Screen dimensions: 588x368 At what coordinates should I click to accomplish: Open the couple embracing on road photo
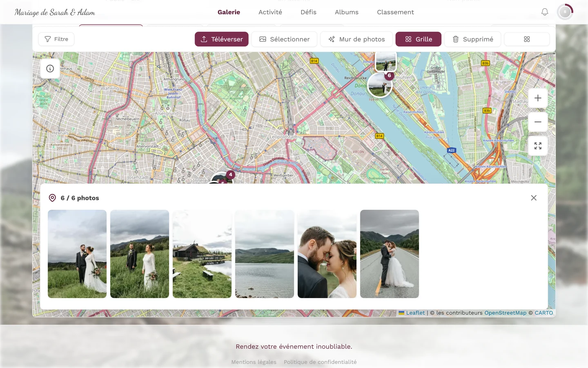coord(390,254)
